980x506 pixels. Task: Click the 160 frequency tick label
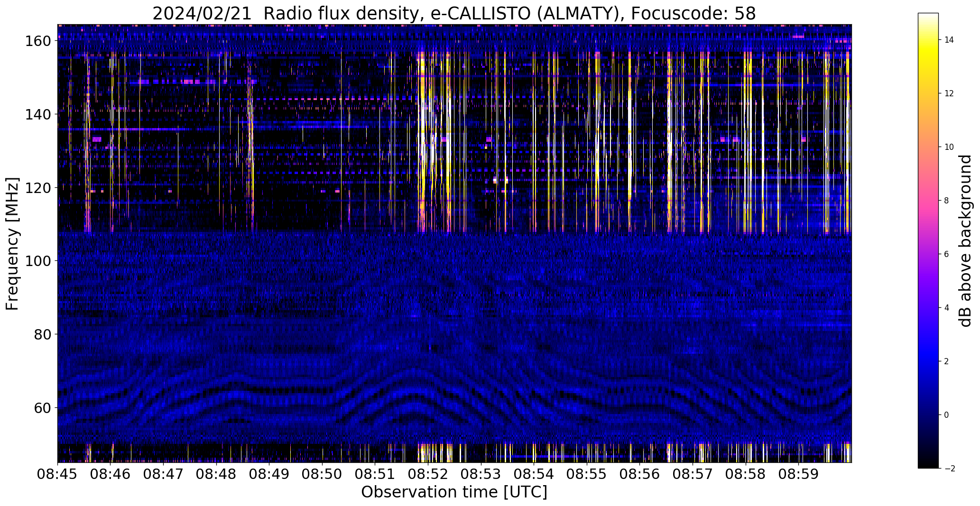point(37,41)
